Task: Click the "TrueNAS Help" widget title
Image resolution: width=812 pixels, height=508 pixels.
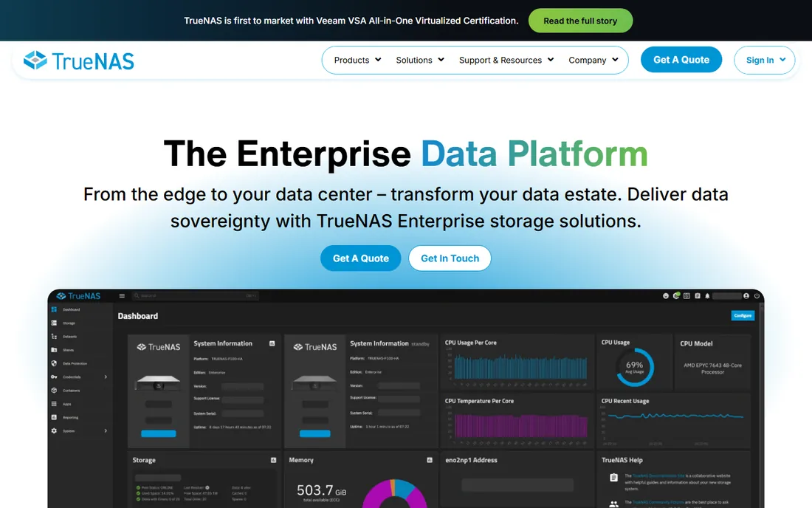Action: [622, 460]
